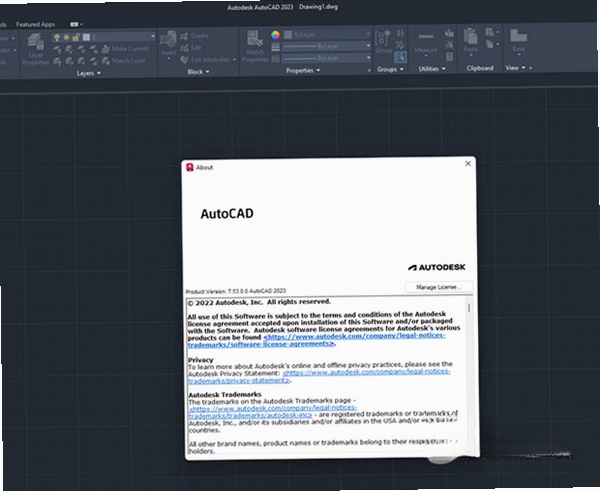
Task: Open the Autodesk trademarks page link
Action: [x=272, y=412]
